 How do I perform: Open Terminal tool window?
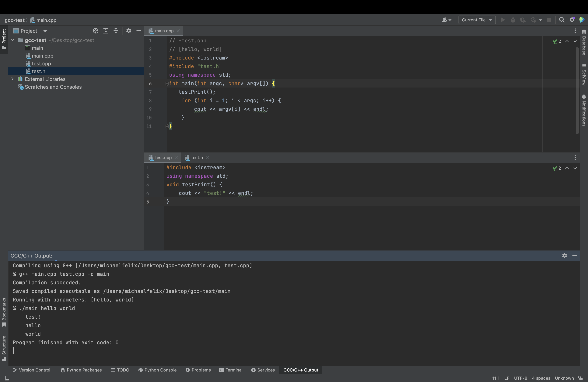click(x=231, y=370)
